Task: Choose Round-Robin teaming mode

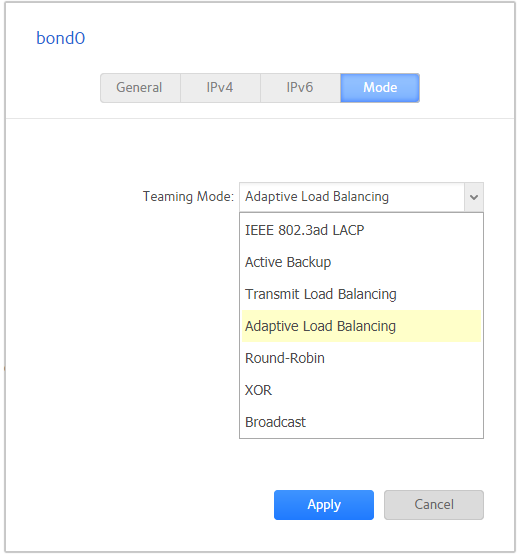Action: tap(361, 358)
